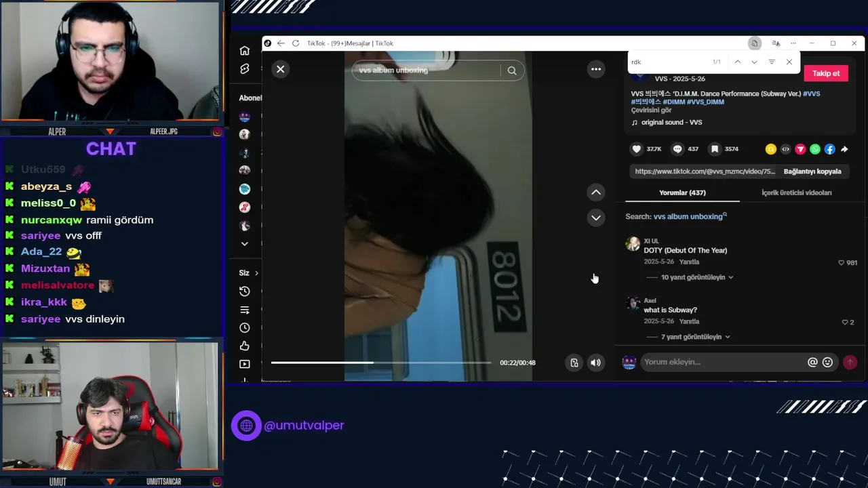Open the three-dot more options menu

[596, 69]
